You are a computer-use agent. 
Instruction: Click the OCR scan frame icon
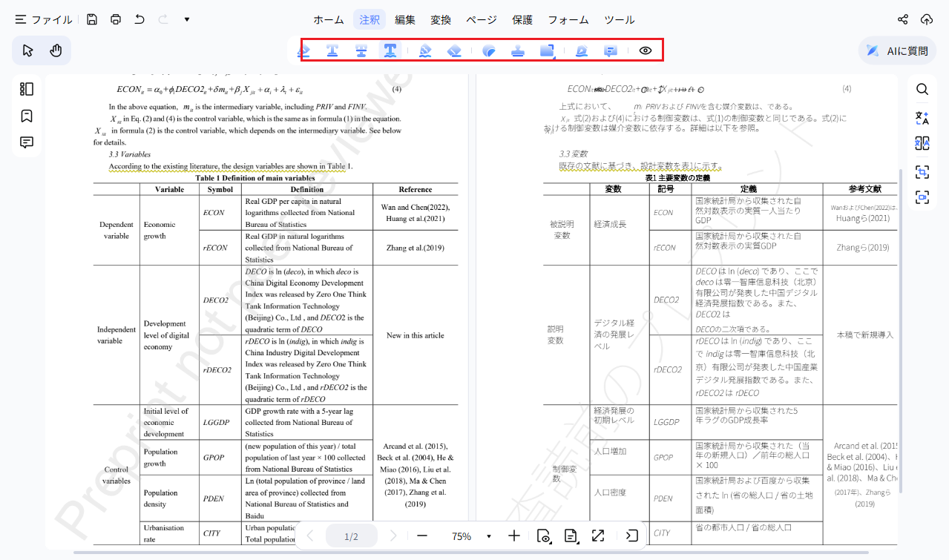click(x=922, y=172)
